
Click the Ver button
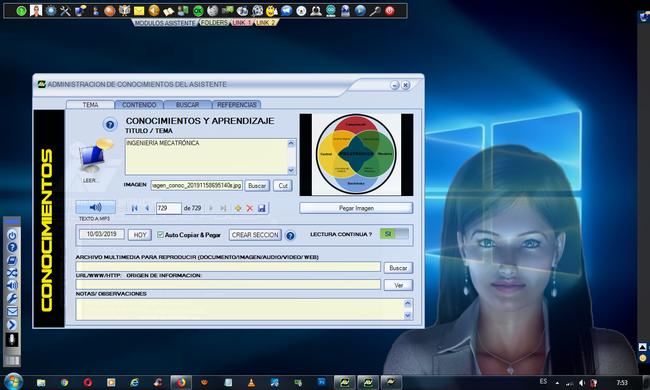398,285
